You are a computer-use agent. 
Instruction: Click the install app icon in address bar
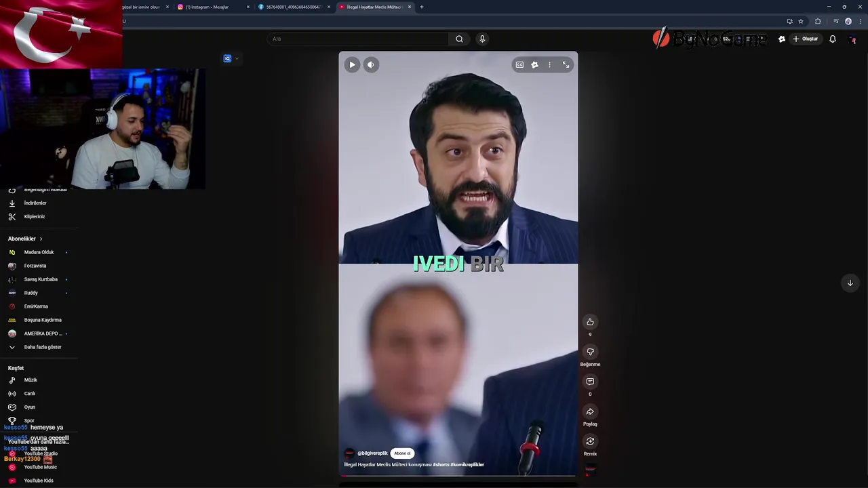pos(789,21)
